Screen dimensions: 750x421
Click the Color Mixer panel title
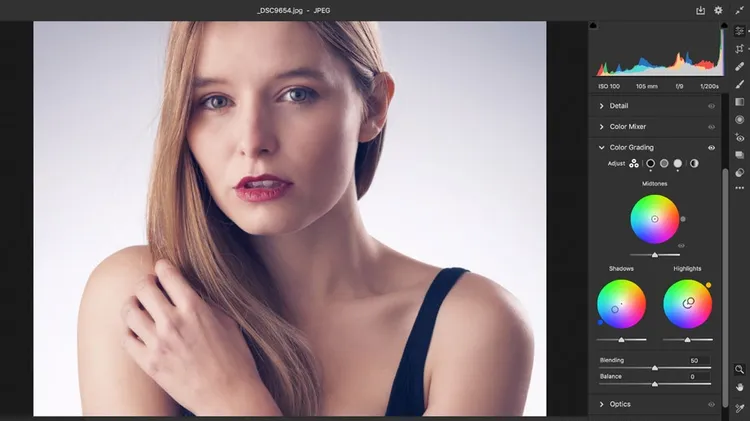(x=628, y=127)
